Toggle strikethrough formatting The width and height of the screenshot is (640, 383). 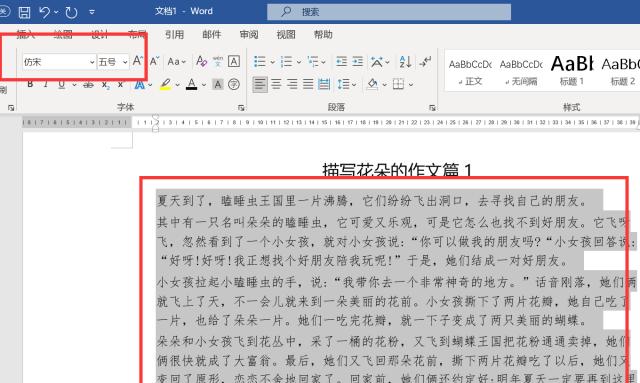coord(88,85)
